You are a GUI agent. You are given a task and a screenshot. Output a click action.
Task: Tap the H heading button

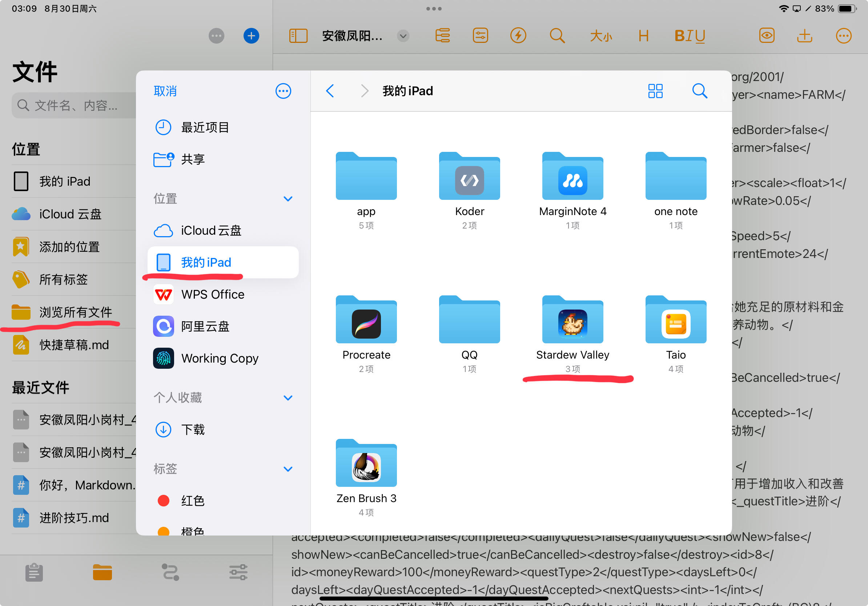(643, 36)
